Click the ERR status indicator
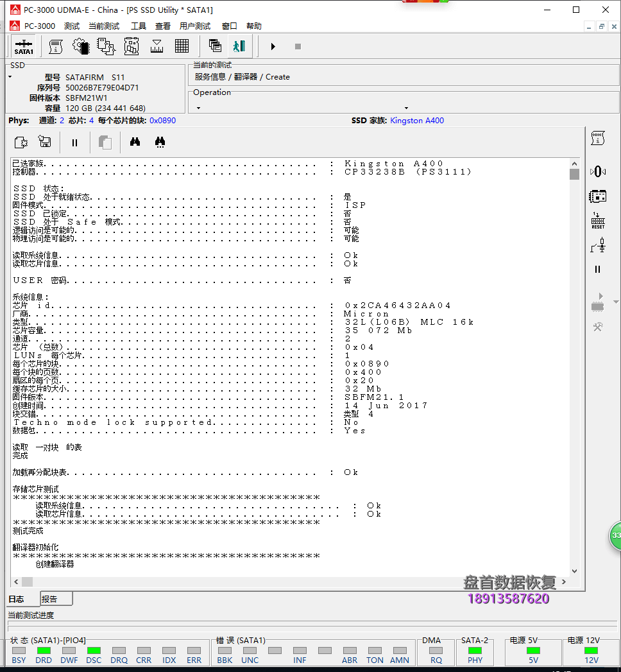The width and height of the screenshot is (621, 672). point(194,651)
